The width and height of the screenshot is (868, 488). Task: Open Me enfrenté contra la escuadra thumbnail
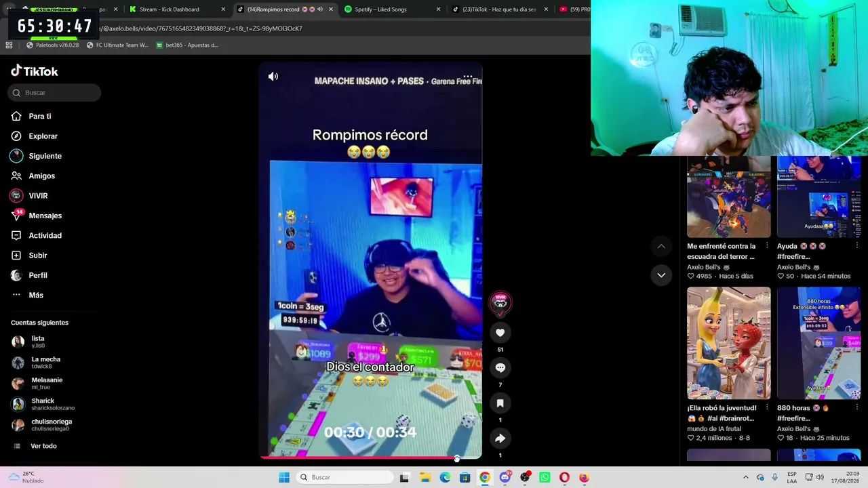(x=729, y=197)
